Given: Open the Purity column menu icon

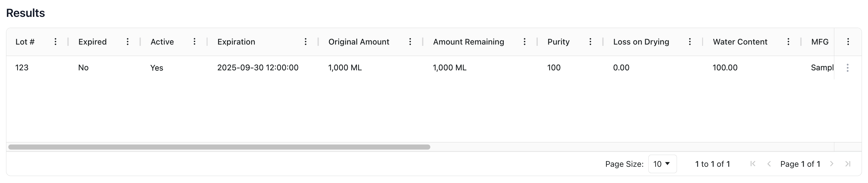Looking at the screenshot, I should click(x=590, y=41).
